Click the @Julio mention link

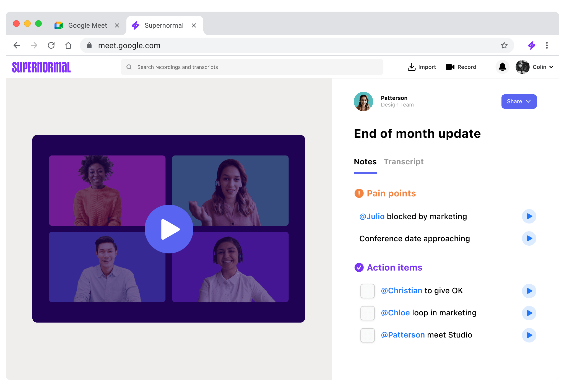click(372, 216)
